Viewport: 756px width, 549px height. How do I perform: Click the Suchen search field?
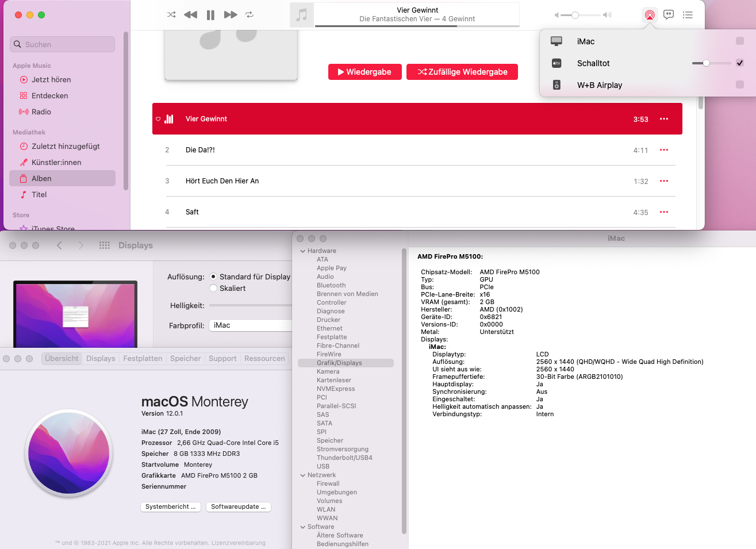62,44
